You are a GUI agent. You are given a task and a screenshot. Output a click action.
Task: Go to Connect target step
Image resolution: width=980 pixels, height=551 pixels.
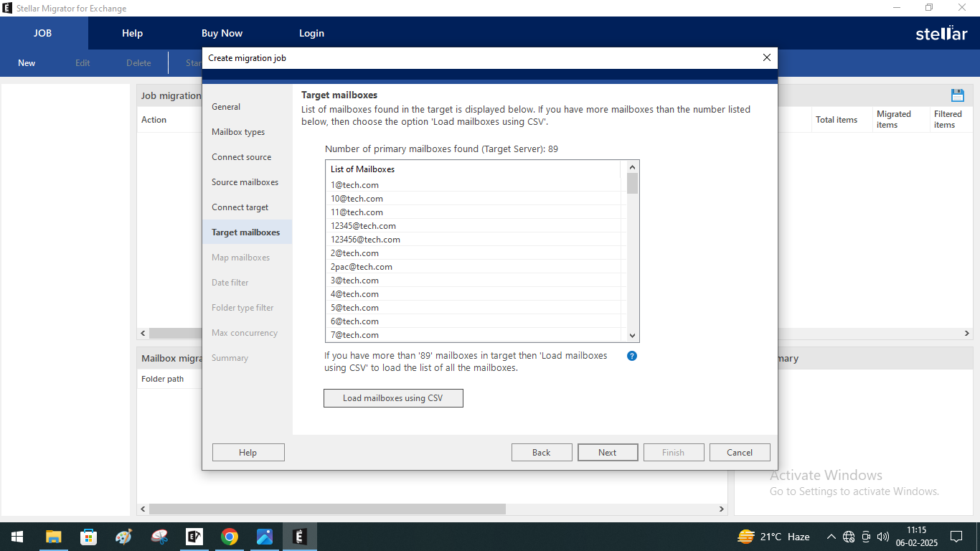click(x=240, y=207)
